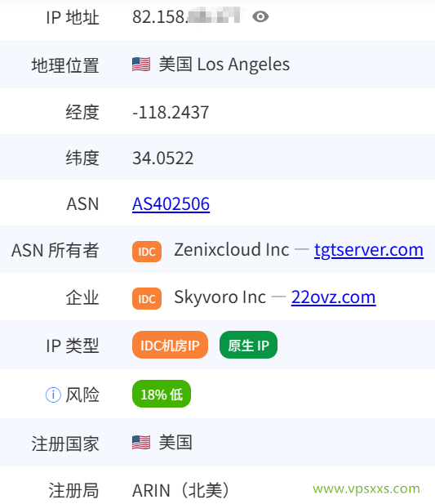Click the 注册国家 row label
Image resolution: width=435 pixels, height=504 pixels.
click(x=65, y=444)
